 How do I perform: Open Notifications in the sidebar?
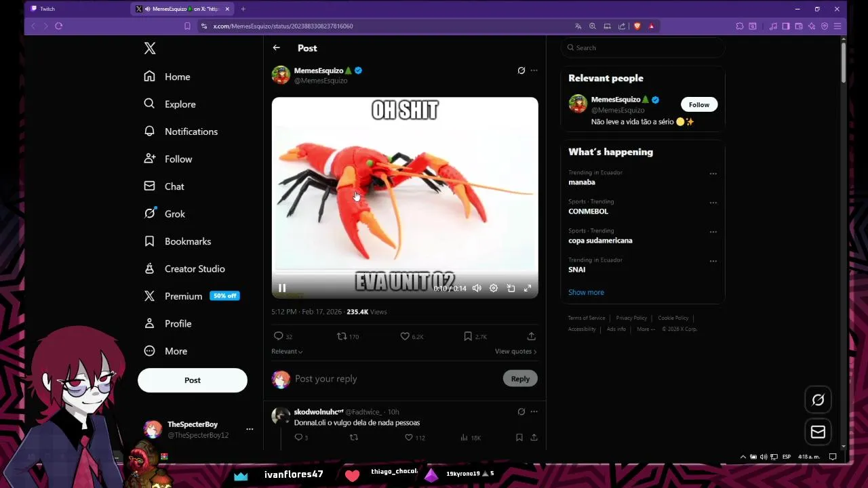[x=180, y=131]
